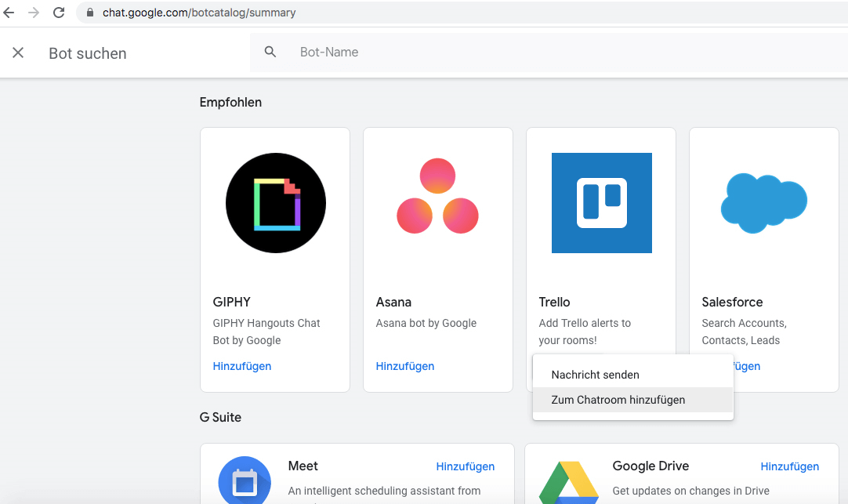Click the 'Asana bot by Google' description
The height and width of the screenshot is (504, 848).
[426, 323]
